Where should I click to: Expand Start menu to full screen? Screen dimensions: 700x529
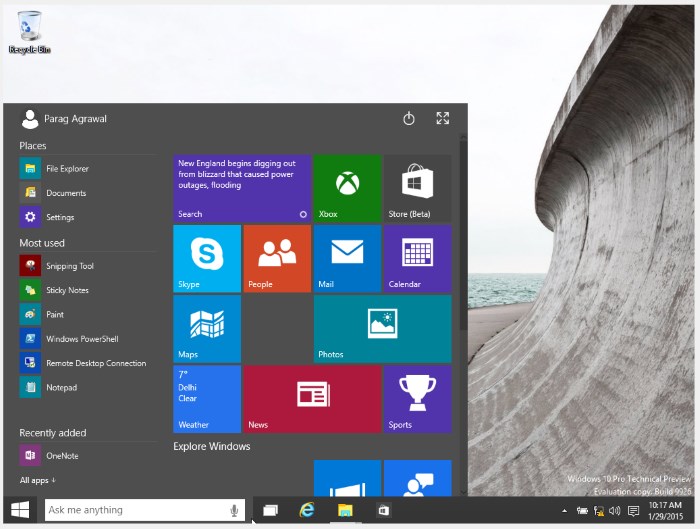(442, 118)
